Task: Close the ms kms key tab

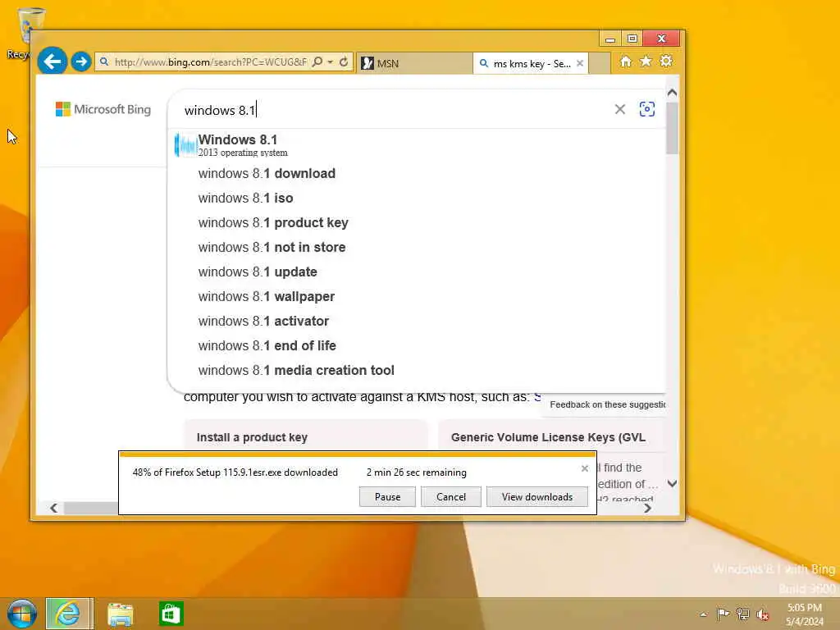Action: click(580, 63)
